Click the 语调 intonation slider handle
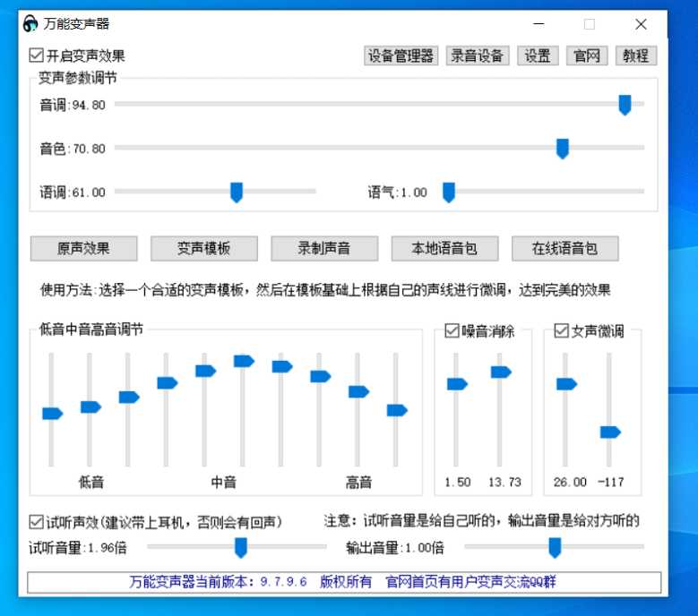The width and height of the screenshot is (698, 616). [x=237, y=192]
